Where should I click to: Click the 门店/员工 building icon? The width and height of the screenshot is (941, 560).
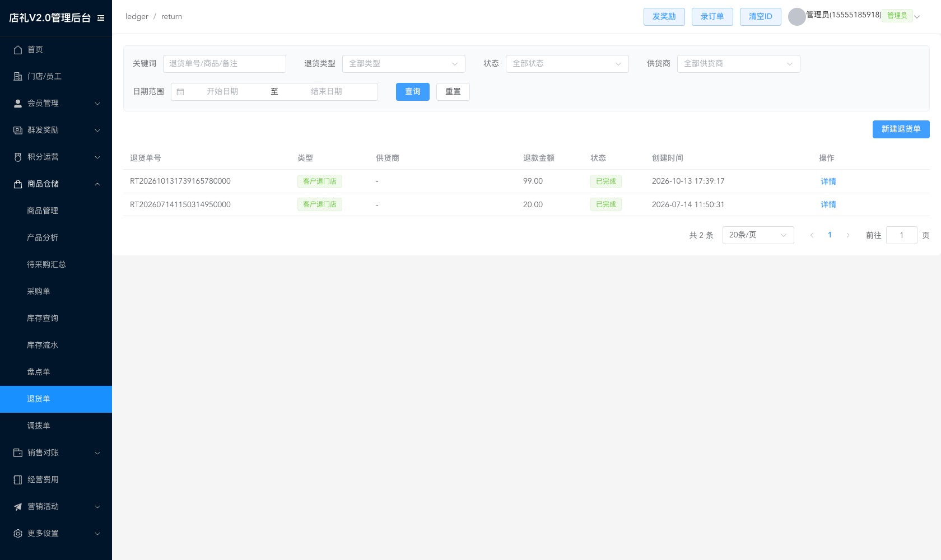[18, 77]
